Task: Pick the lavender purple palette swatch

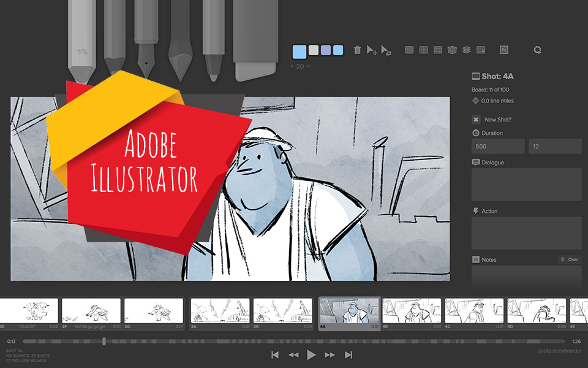Action: click(x=326, y=50)
